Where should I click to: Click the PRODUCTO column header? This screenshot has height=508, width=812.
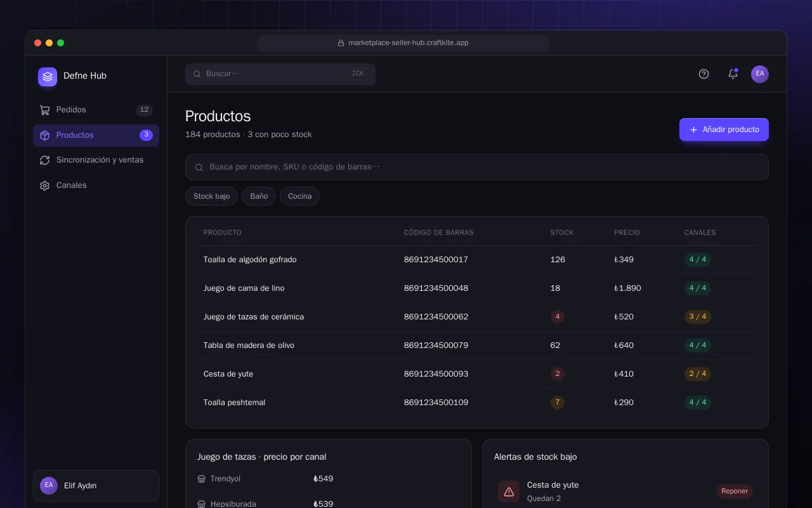tap(223, 232)
